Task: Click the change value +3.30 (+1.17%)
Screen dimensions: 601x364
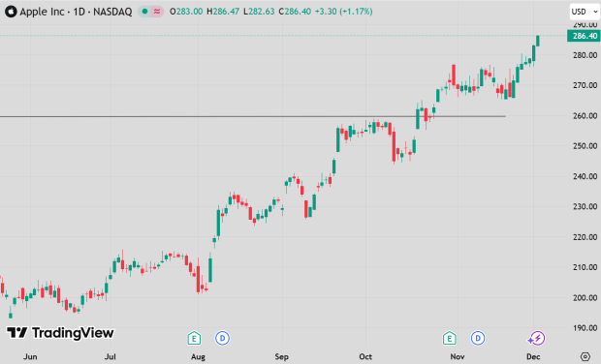Action: tap(344, 12)
